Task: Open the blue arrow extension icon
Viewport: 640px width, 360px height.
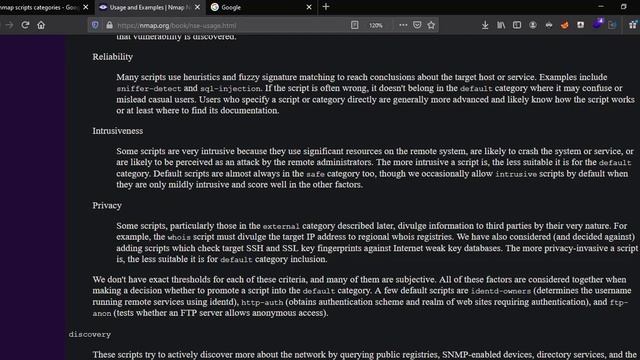Action: [x=612, y=25]
